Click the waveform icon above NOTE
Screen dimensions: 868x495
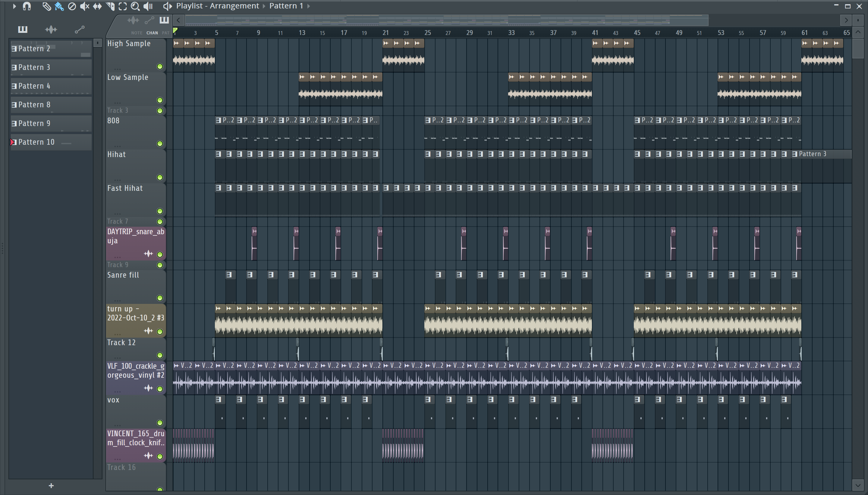click(x=133, y=20)
